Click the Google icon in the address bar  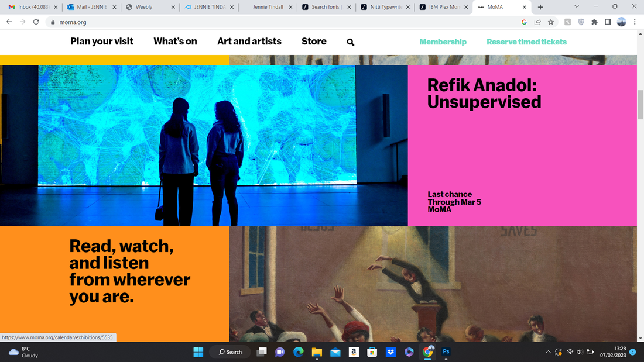point(524,22)
